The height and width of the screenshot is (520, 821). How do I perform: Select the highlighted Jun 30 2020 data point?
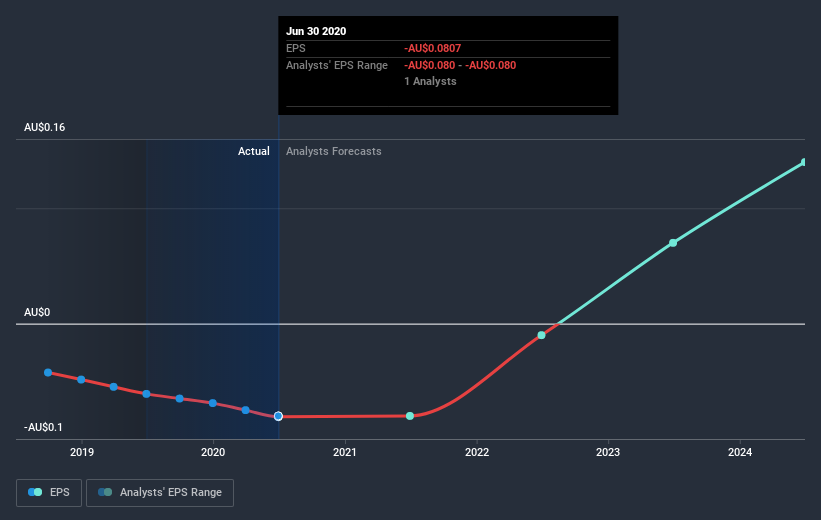pos(279,416)
